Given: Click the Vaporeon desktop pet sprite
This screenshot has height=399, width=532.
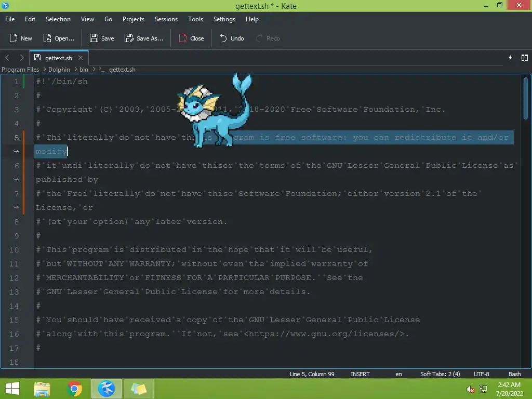Looking at the screenshot, I should coord(215,110).
